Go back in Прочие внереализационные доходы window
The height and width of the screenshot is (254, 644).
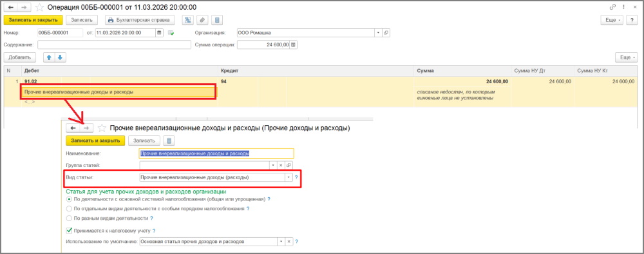point(73,128)
